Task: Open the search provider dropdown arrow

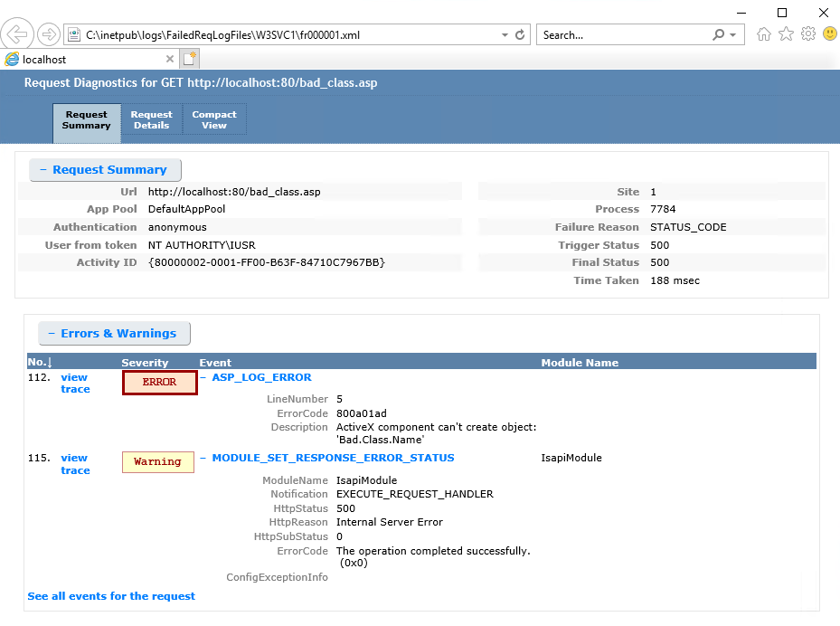Action: (733, 35)
